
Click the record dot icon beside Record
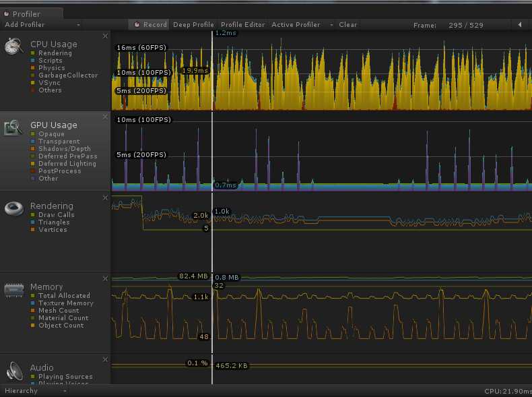pos(137,24)
